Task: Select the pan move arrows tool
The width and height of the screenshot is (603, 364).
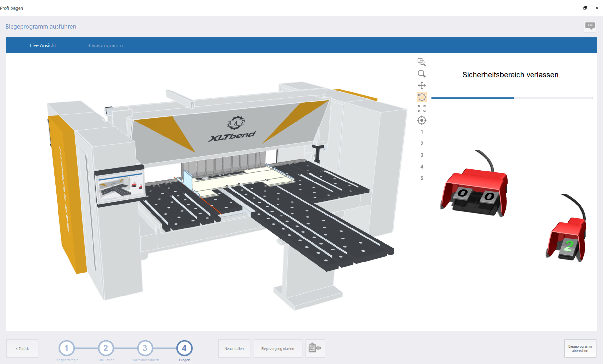Action: 421,85
